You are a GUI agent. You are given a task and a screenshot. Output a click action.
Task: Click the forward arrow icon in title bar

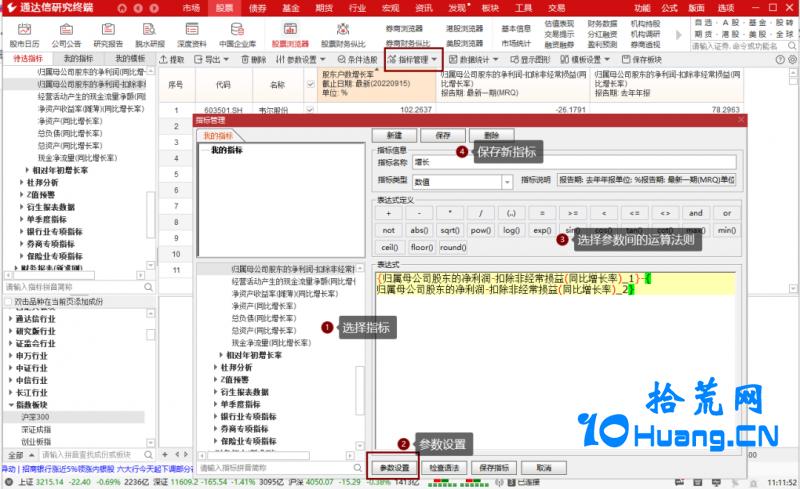tap(154, 8)
